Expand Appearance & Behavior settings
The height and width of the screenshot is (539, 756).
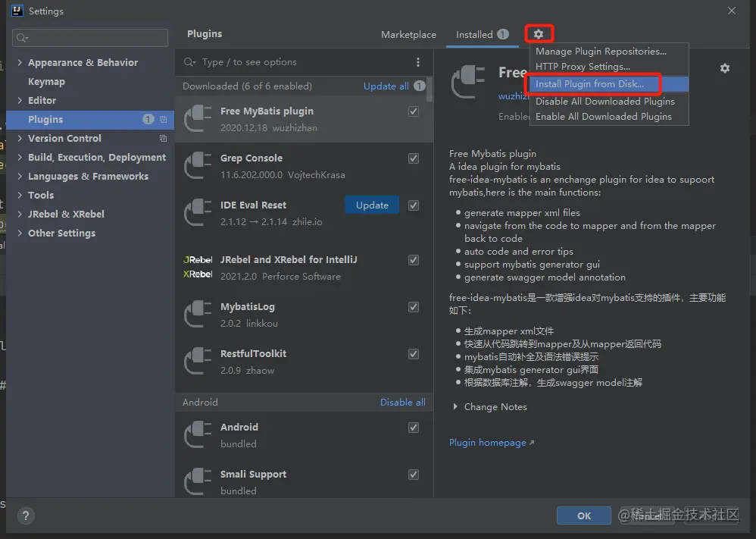pyautogui.click(x=20, y=62)
